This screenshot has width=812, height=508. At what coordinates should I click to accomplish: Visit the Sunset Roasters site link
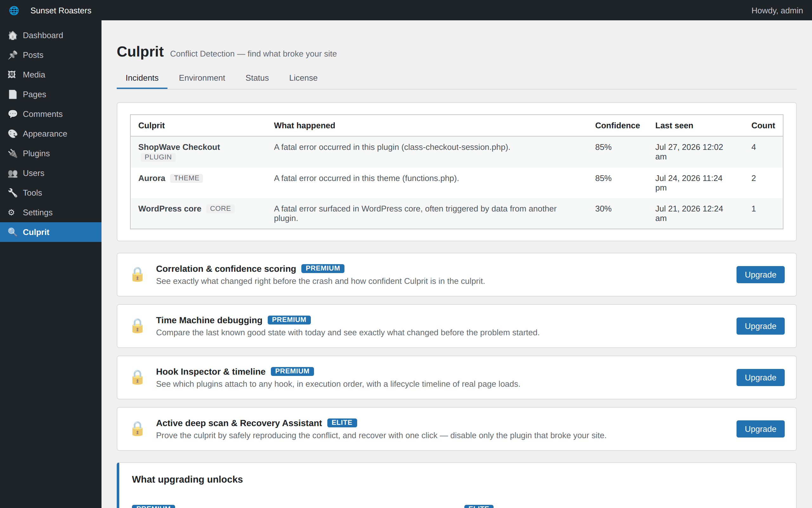(x=61, y=10)
